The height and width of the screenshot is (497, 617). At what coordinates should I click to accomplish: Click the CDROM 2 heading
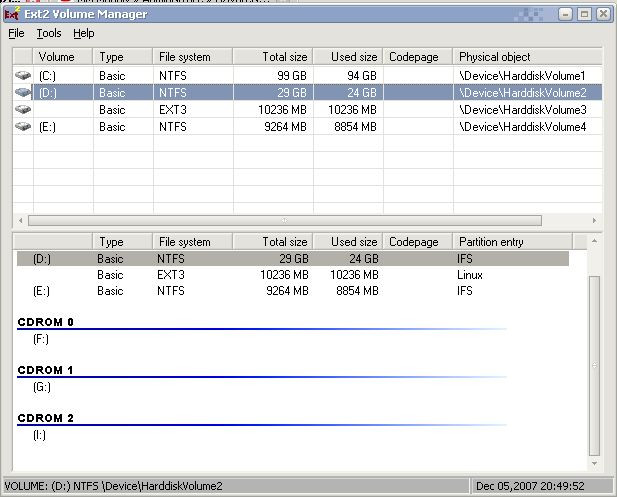click(x=46, y=418)
